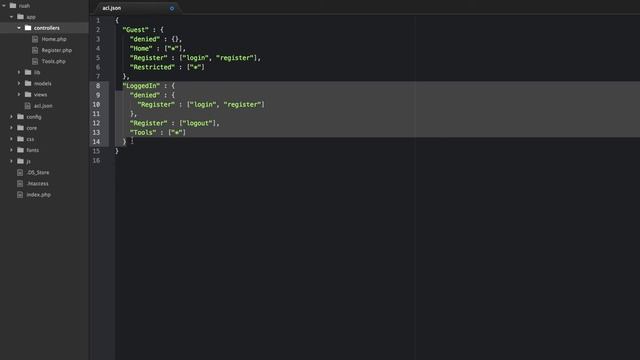This screenshot has height=360, width=640.
Task: Click the closing brace on line 15
Action: point(117,151)
